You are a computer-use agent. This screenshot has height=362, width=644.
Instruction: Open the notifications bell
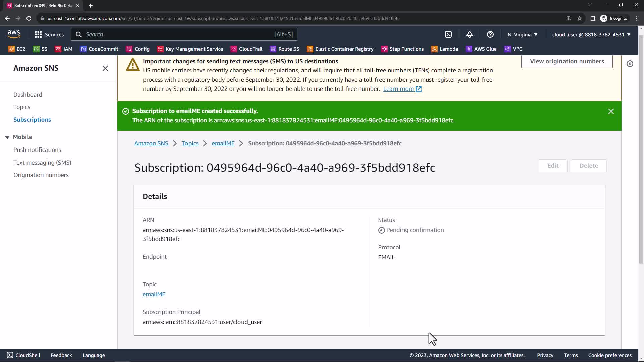coord(469,34)
